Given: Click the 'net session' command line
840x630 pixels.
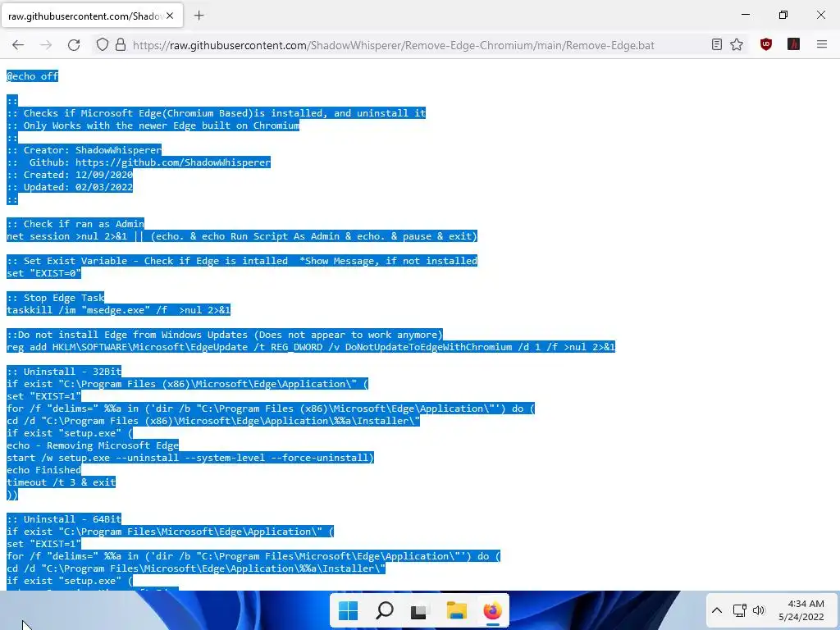Looking at the screenshot, I should (x=242, y=236).
